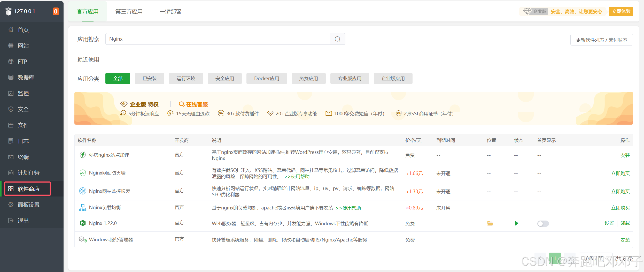
Task: Click the folder icon beside 文件
Action: (x=11, y=125)
